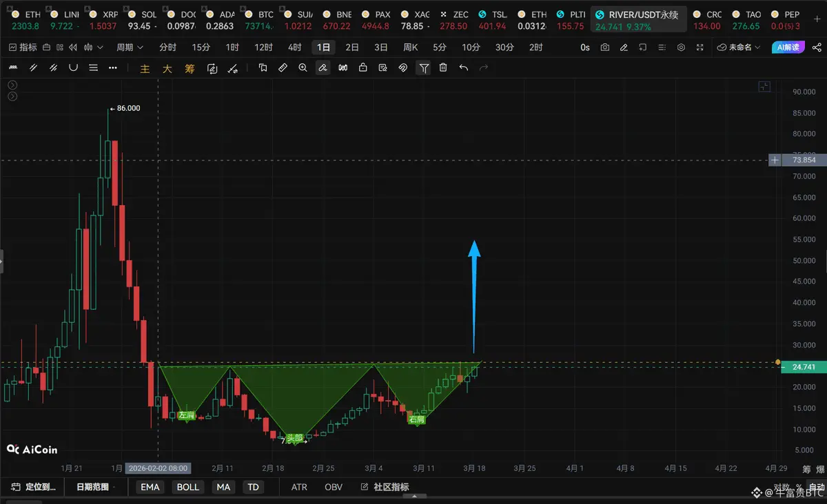
Task: Switch to the TAO ticker tab
Action: click(746, 20)
